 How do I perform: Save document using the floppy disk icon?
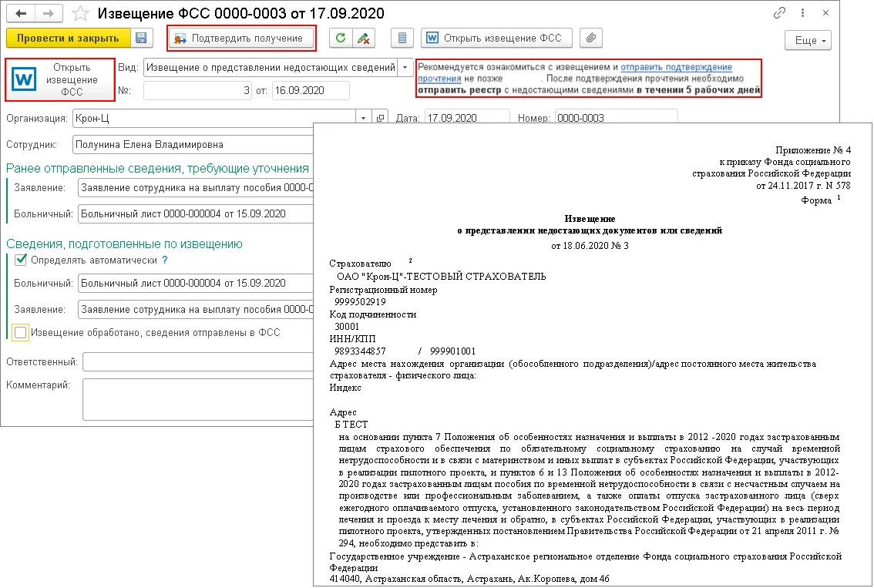[140, 38]
